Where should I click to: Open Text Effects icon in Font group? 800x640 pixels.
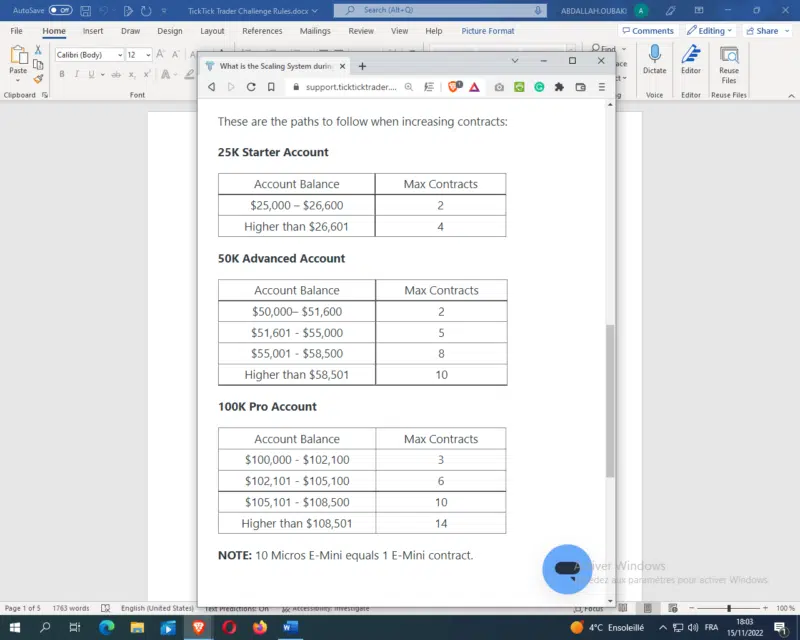click(165, 75)
